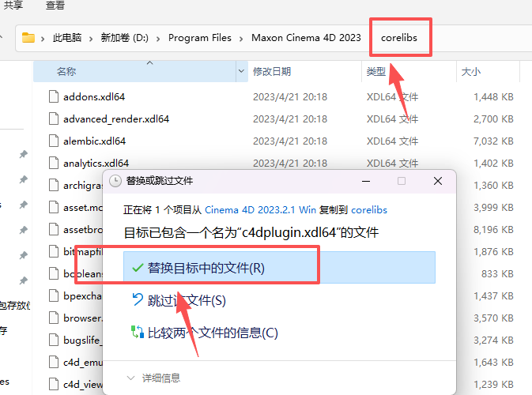
Task: Click the 7,032 KB size cell
Action: 493,141
